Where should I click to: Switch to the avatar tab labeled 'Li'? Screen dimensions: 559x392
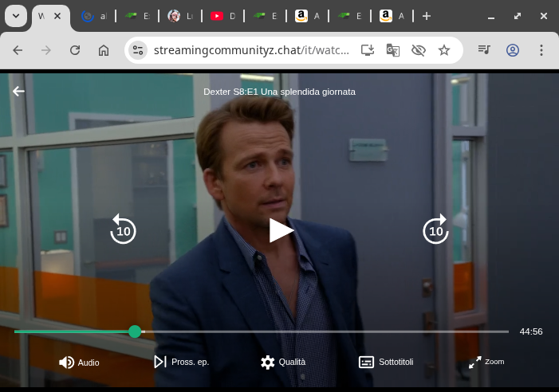coord(180,16)
